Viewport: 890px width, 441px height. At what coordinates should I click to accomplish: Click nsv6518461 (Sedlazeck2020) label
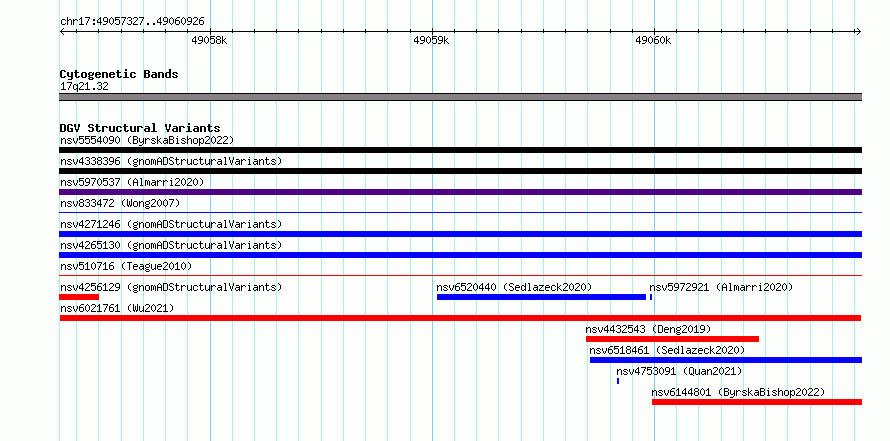667,350
